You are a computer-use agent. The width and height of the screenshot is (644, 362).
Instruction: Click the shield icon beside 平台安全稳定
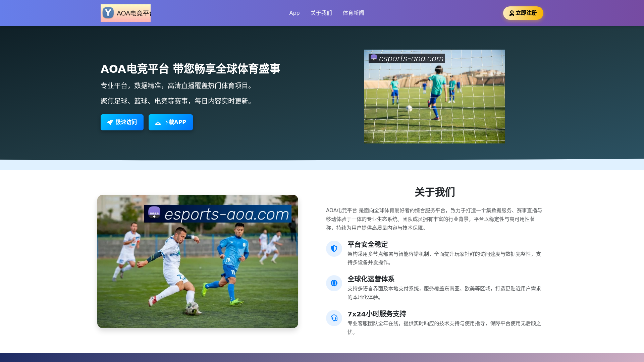click(x=334, y=249)
